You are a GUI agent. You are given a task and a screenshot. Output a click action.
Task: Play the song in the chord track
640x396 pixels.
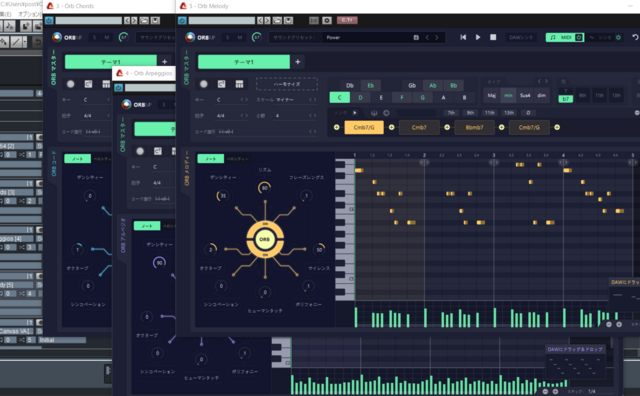click(x=355, y=113)
